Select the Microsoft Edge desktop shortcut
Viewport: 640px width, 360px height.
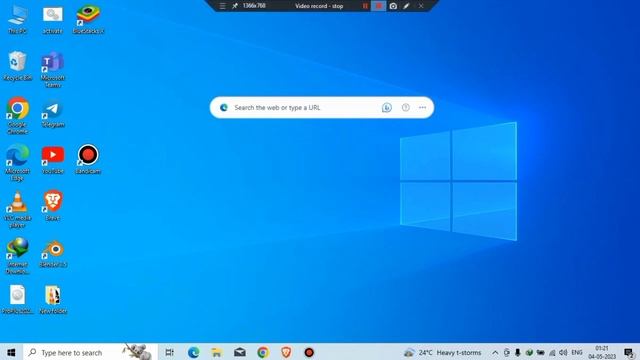(x=18, y=162)
